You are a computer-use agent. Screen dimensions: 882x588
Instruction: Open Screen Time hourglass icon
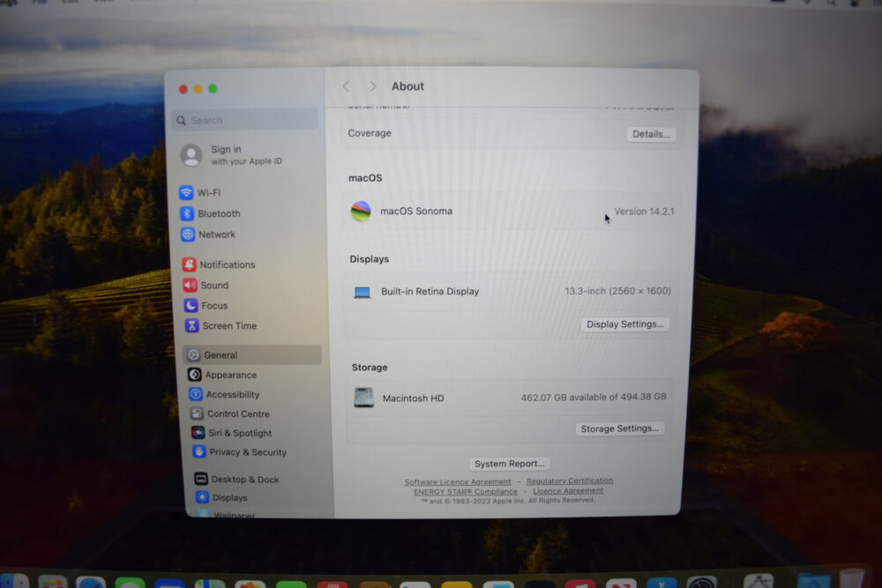click(x=191, y=325)
